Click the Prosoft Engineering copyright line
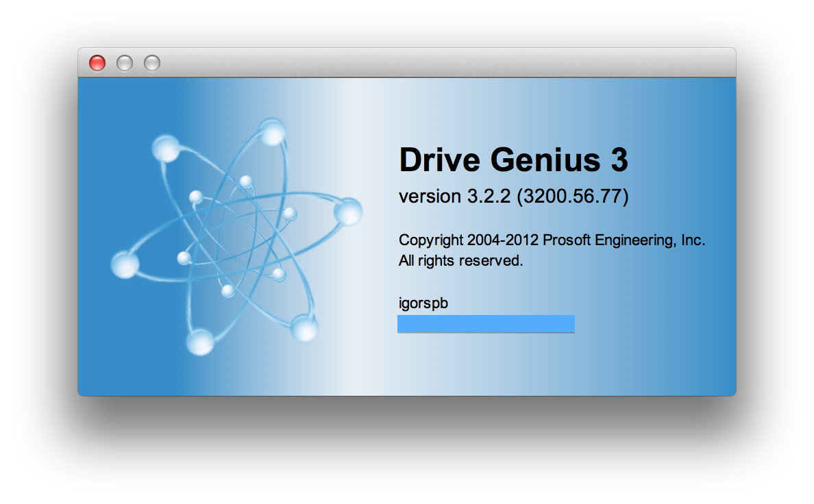This screenshot has width=814, height=504. (x=552, y=240)
